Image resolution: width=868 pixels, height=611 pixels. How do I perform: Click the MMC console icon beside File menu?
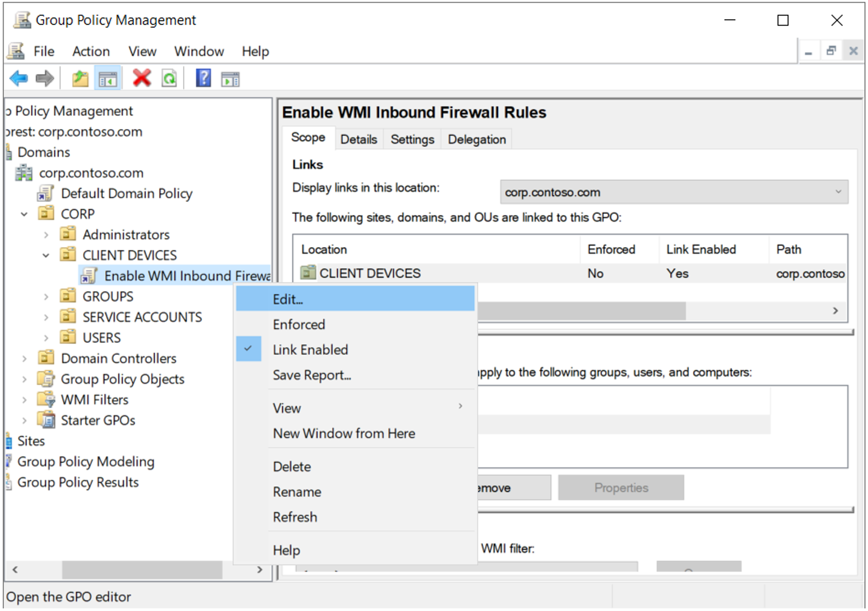click(16, 51)
